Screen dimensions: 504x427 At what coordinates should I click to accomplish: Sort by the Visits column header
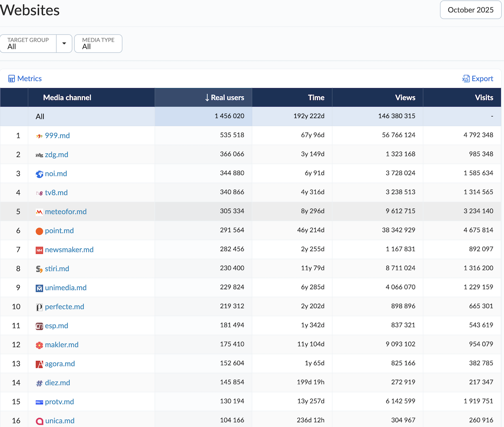point(484,98)
